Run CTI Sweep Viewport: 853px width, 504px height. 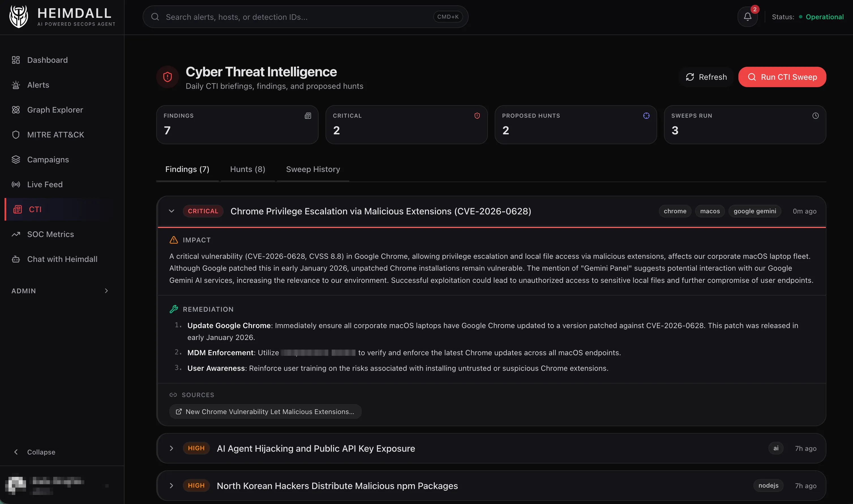click(782, 77)
